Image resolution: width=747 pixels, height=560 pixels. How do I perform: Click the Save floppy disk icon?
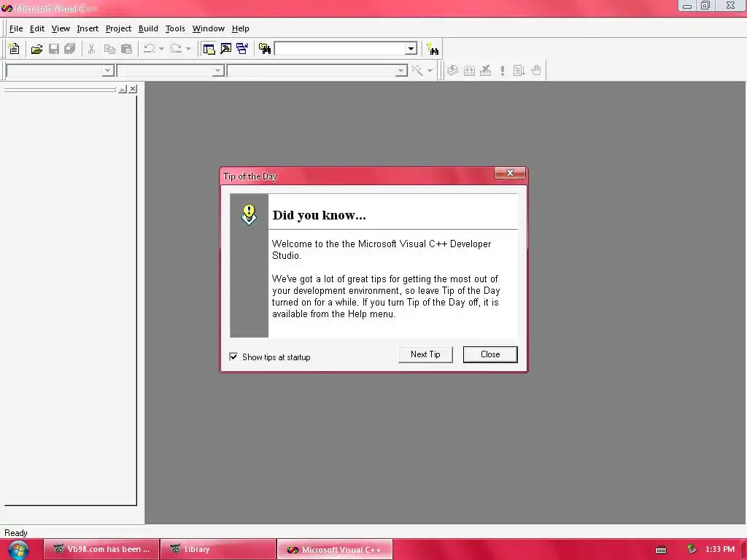click(x=54, y=49)
